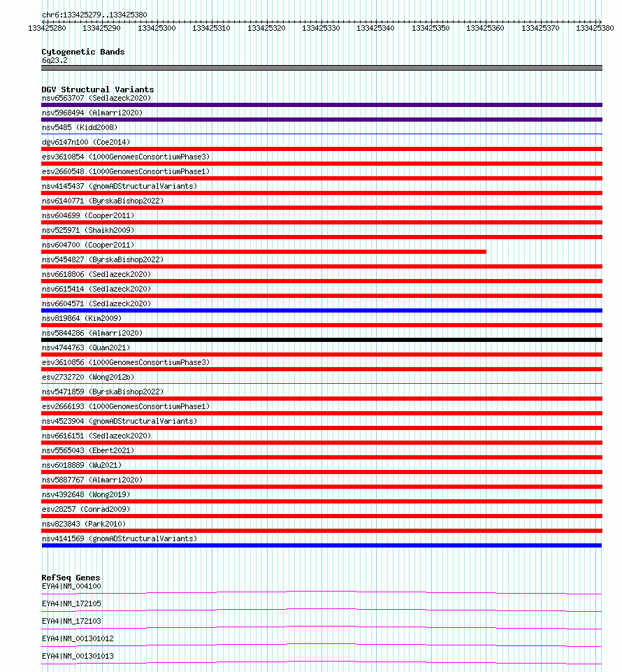Screen dimensions: 622x672
Task: Open esv2660548 (1000GenomesConsortiumPhase1) variant
Action: coord(126,171)
